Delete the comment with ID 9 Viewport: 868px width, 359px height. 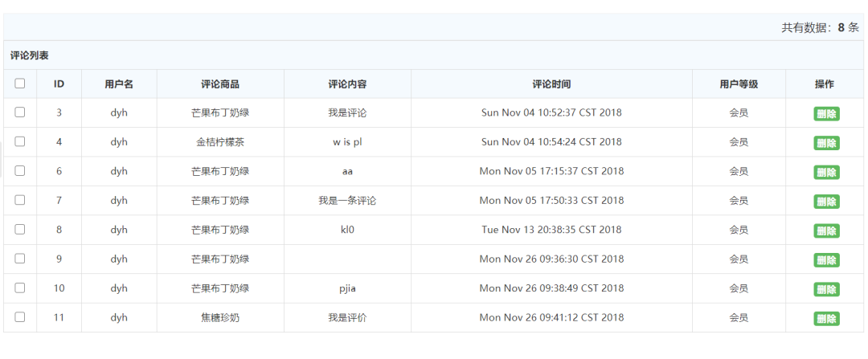tap(826, 260)
